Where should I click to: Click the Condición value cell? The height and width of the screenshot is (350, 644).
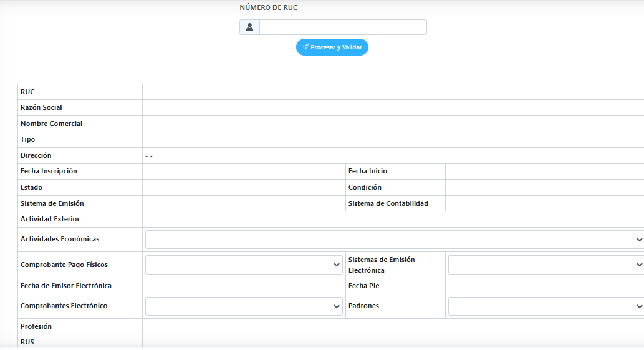[x=545, y=187]
